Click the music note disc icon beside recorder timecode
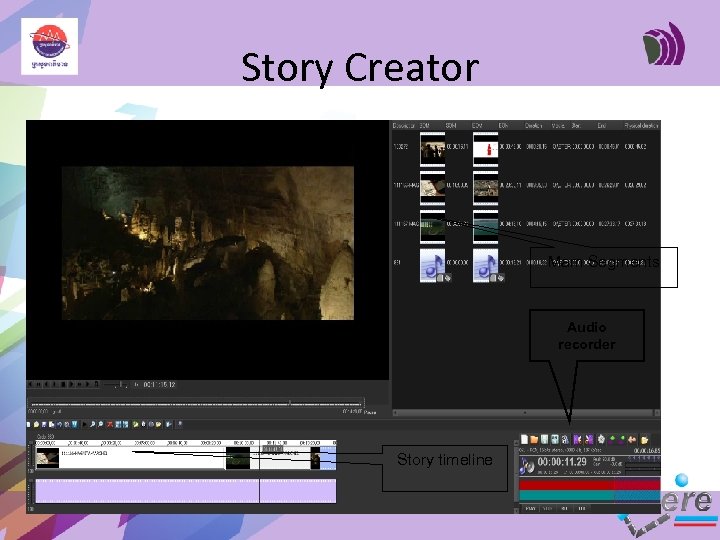Screen dimensions: 720x540 coord(527,466)
